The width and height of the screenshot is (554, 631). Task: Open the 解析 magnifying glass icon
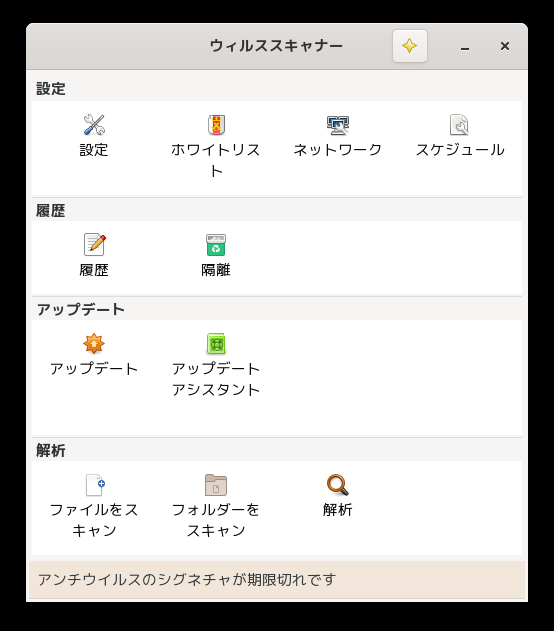click(338, 485)
